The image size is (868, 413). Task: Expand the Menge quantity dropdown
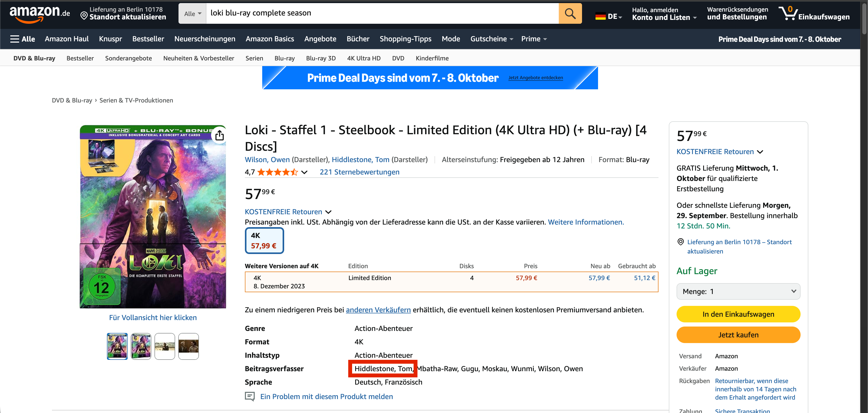coord(738,291)
